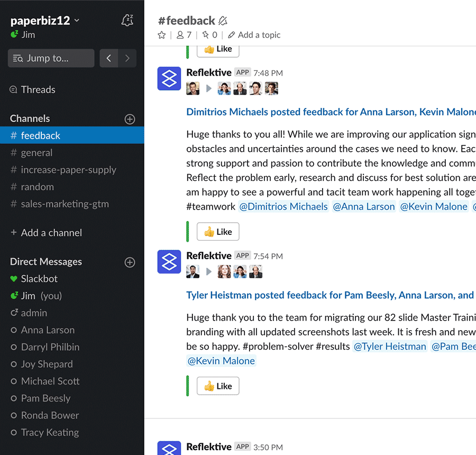Open the paperbiz12 workspace menu
The height and width of the screenshot is (455, 476).
pyautogui.click(x=44, y=21)
